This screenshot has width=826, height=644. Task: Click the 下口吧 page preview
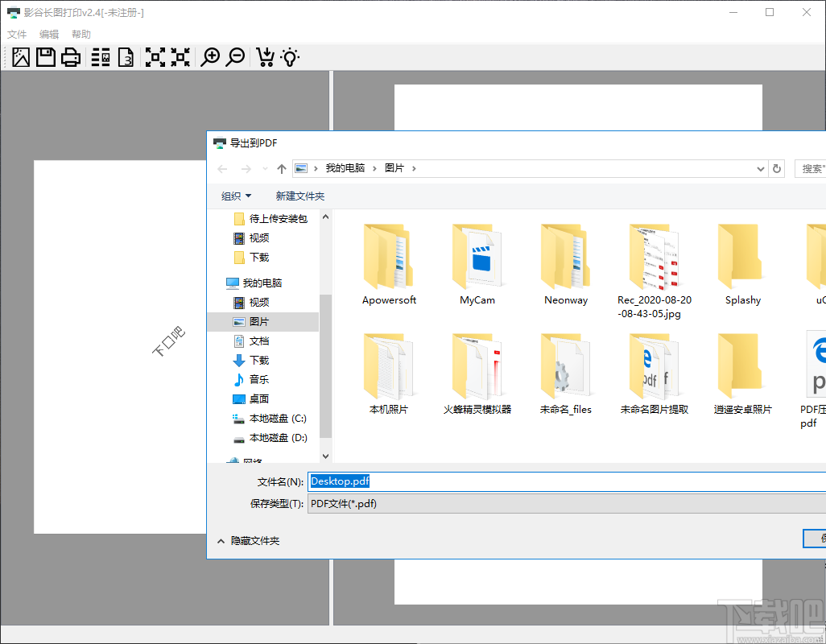coord(120,346)
